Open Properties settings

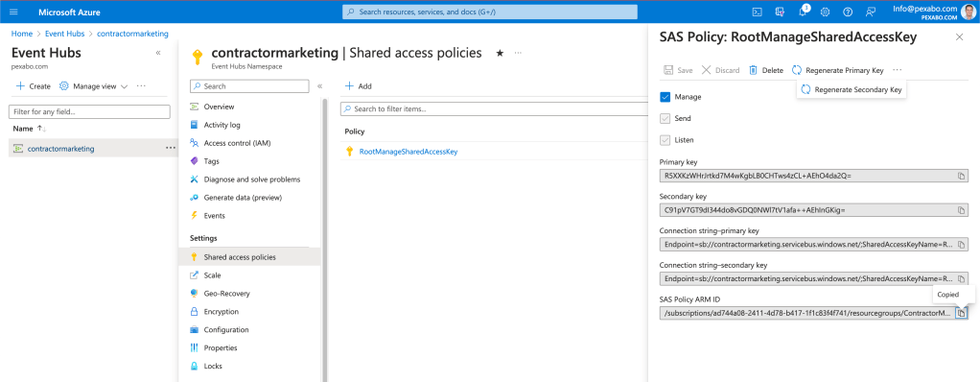(221, 347)
